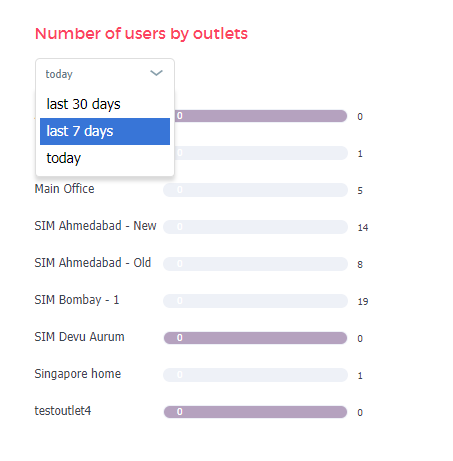Click the Singapore home progress bar
453x461 pixels.
pos(255,375)
